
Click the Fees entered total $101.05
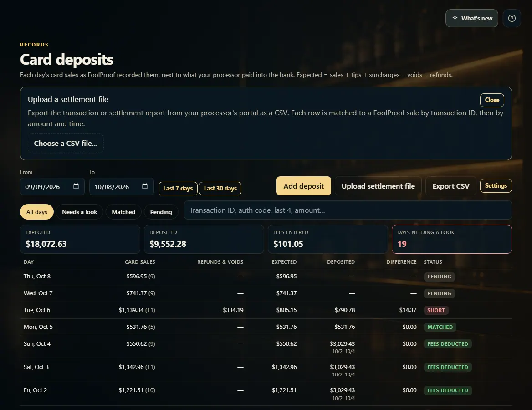coord(288,244)
